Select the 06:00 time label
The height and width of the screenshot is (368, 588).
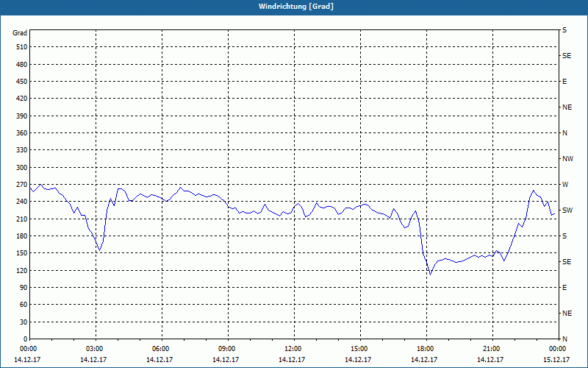coord(162,348)
